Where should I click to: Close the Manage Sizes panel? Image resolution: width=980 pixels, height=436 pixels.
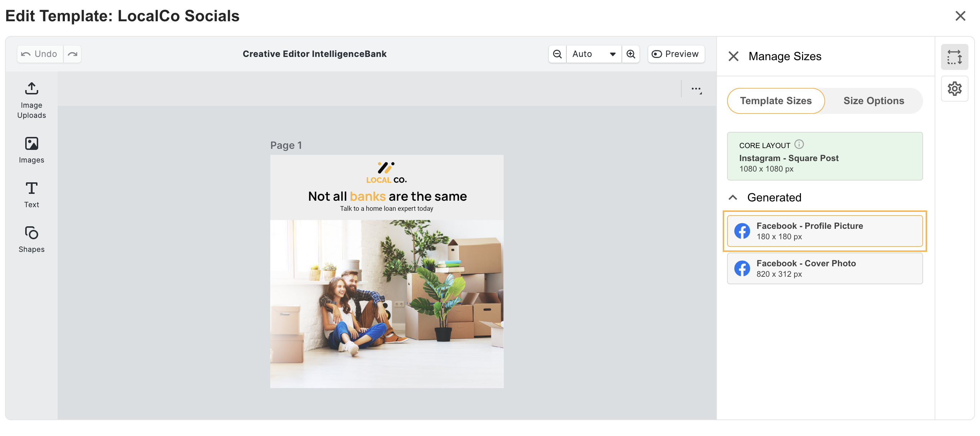733,56
